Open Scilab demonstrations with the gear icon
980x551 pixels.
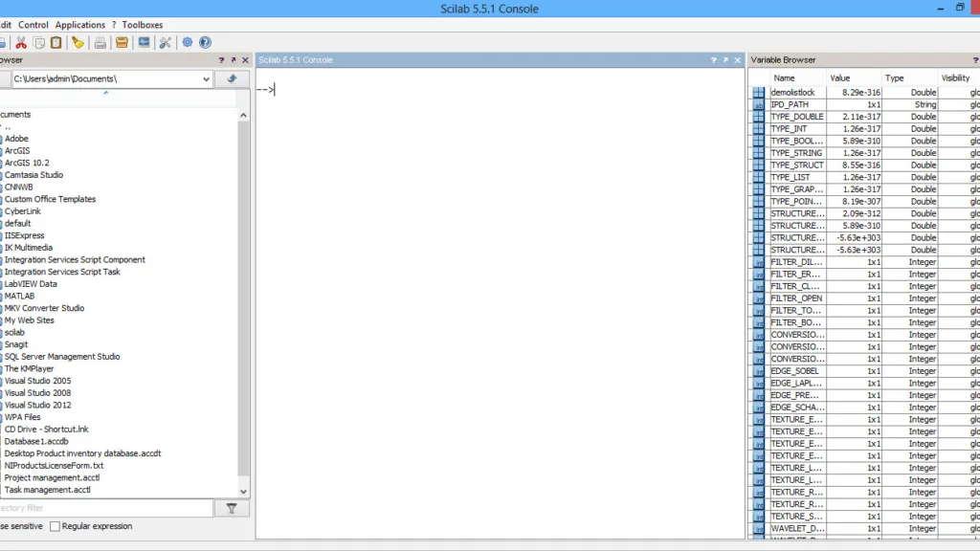point(188,42)
